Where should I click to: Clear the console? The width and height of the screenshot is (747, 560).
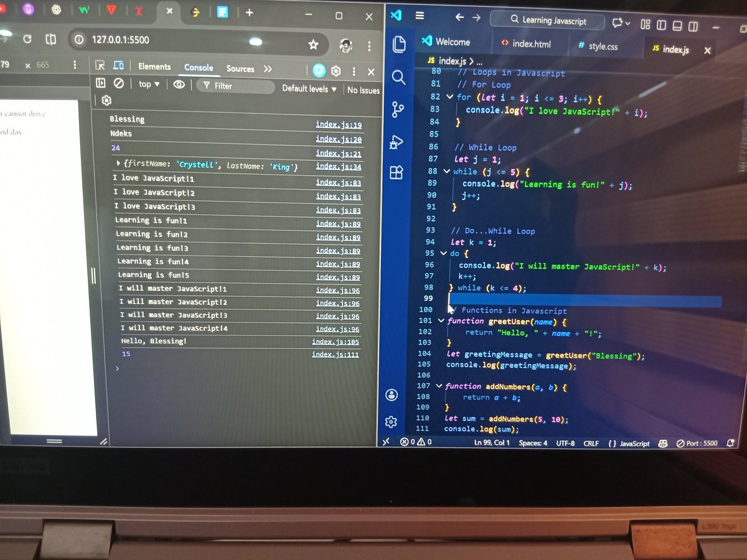click(x=119, y=83)
